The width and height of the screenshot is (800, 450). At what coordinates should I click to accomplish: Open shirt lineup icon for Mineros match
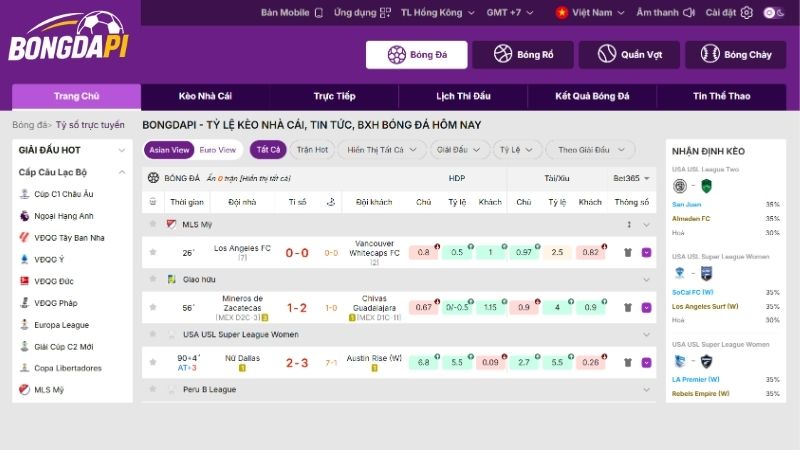pos(628,308)
